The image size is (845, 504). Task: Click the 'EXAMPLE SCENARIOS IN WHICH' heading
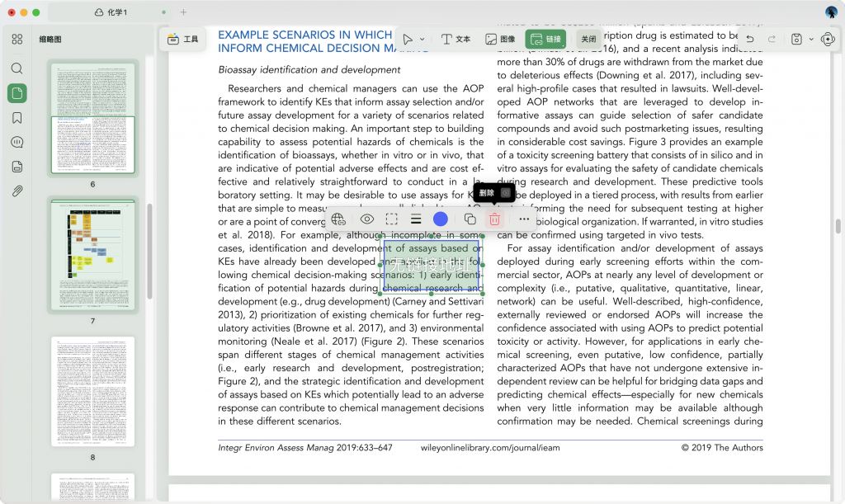point(304,35)
